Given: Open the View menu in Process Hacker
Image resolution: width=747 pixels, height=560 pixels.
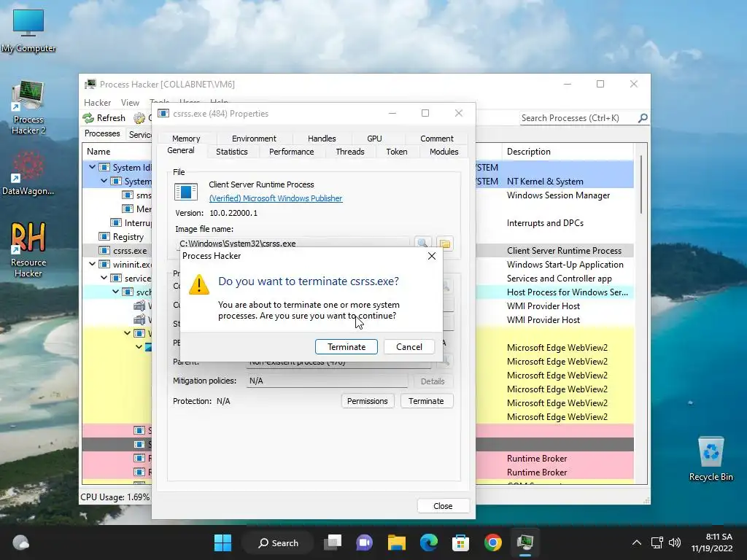Looking at the screenshot, I should click(130, 102).
